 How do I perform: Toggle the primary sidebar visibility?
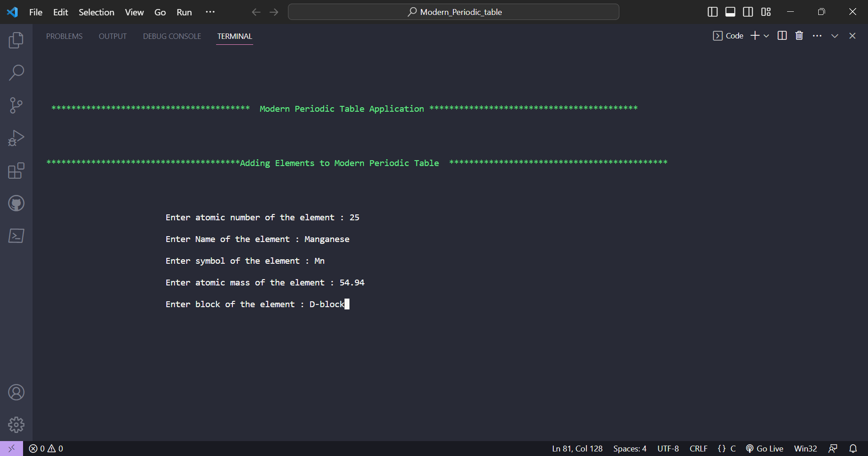pos(712,12)
